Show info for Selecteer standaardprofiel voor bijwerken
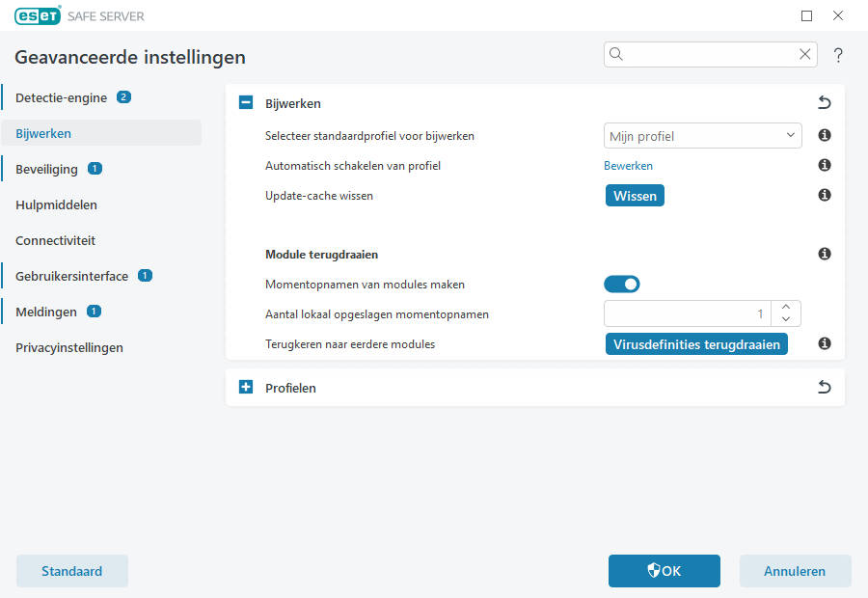Image resolution: width=868 pixels, height=598 pixels. (825, 136)
